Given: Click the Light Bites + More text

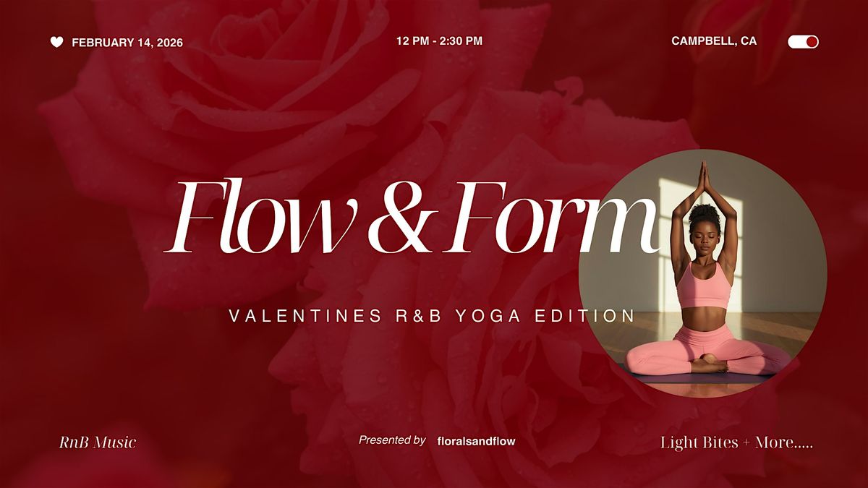Looking at the screenshot, I should tap(737, 442).
